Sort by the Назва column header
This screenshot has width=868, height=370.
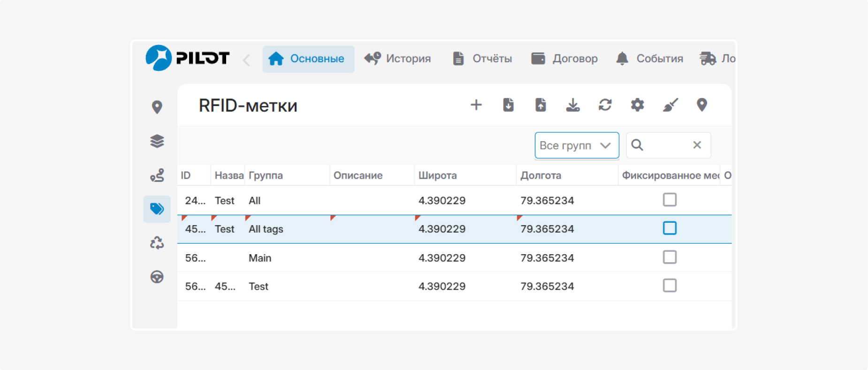click(228, 175)
